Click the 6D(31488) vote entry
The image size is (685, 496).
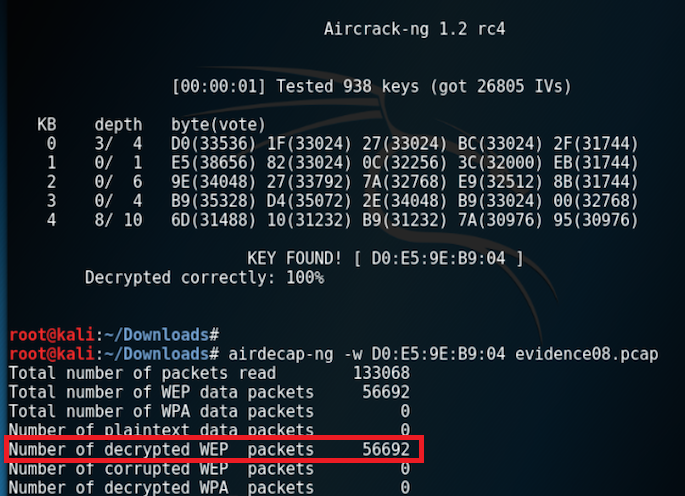pyautogui.click(x=213, y=220)
